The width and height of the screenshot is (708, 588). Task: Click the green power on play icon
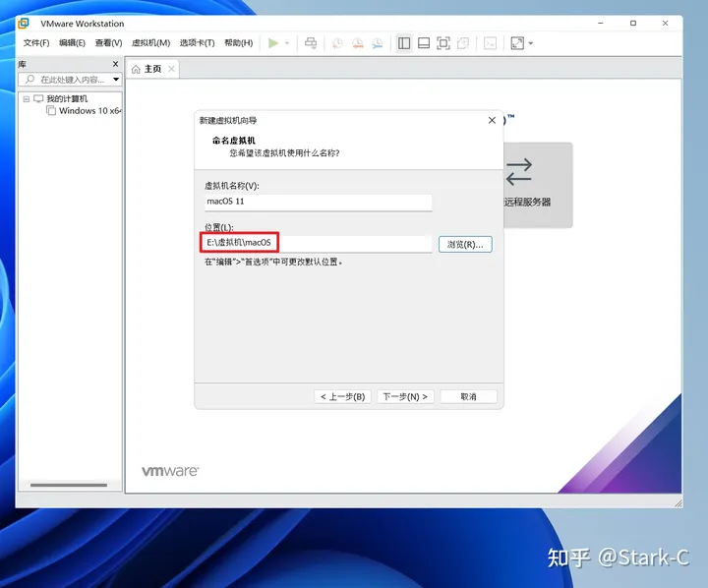pyautogui.click(x=272, y=43)
